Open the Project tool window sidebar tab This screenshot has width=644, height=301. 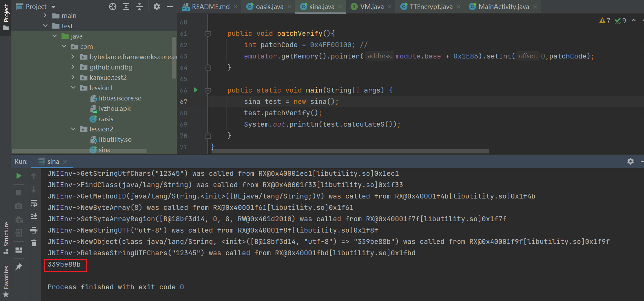(6, 17)
